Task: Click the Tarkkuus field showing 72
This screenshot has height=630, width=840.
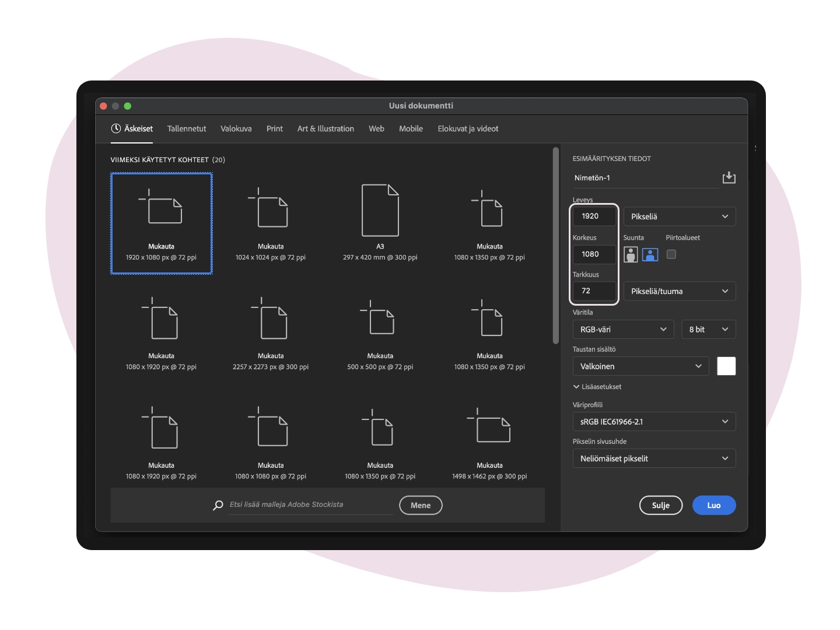Action: [594, 290]
